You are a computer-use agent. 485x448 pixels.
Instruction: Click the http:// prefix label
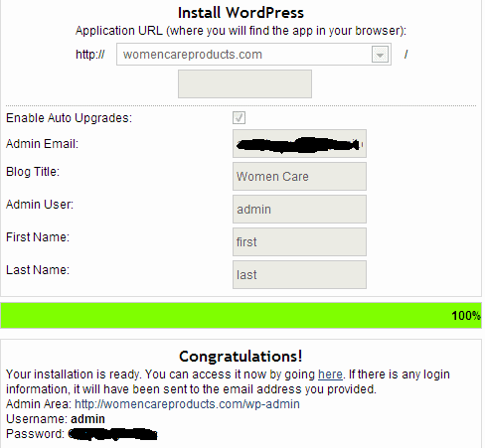tap(90, 55)
